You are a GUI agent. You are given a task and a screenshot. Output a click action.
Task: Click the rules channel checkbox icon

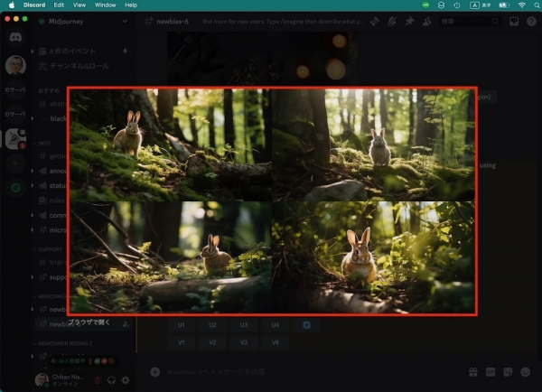point(42,201)
